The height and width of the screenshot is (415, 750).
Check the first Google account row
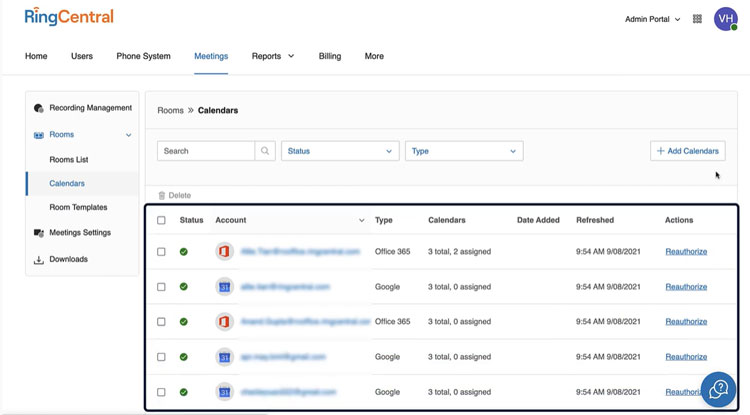click(x=161, y=287)
